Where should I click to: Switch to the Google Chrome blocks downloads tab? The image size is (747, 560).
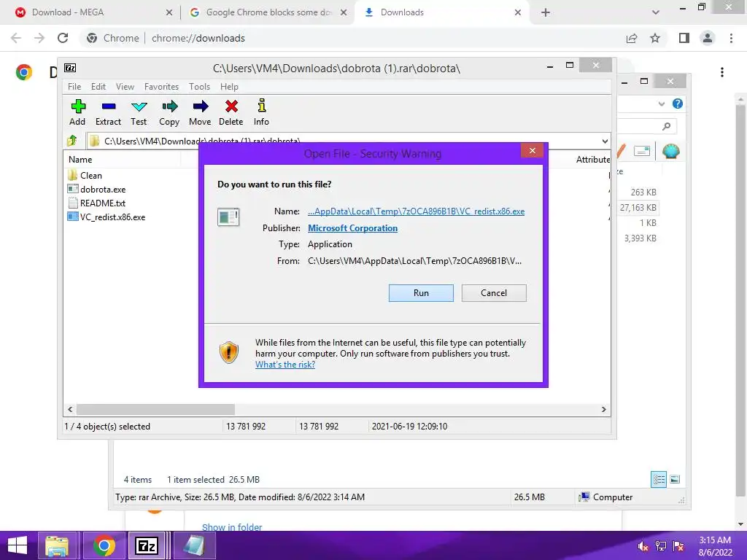268,12
